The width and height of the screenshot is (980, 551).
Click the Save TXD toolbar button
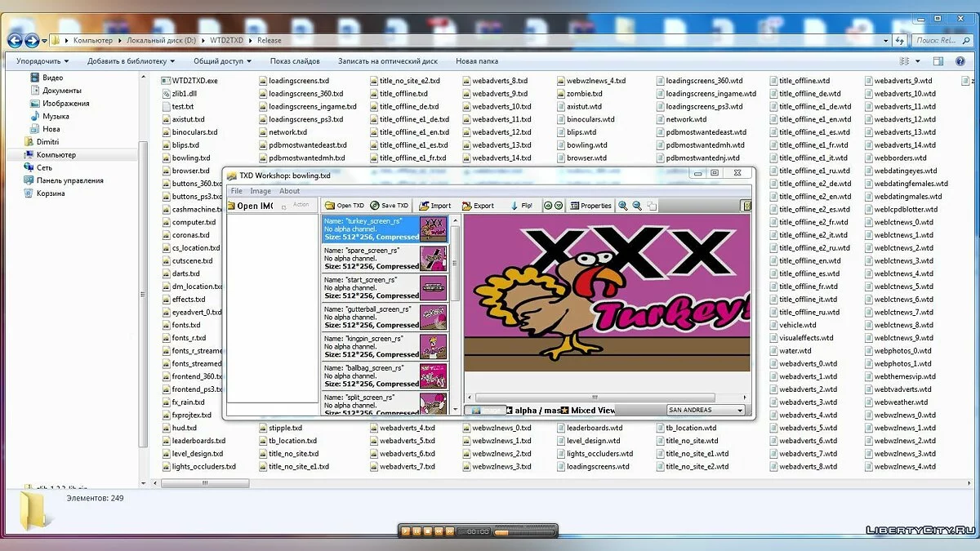pyautogui.click(x=389, y=206)
